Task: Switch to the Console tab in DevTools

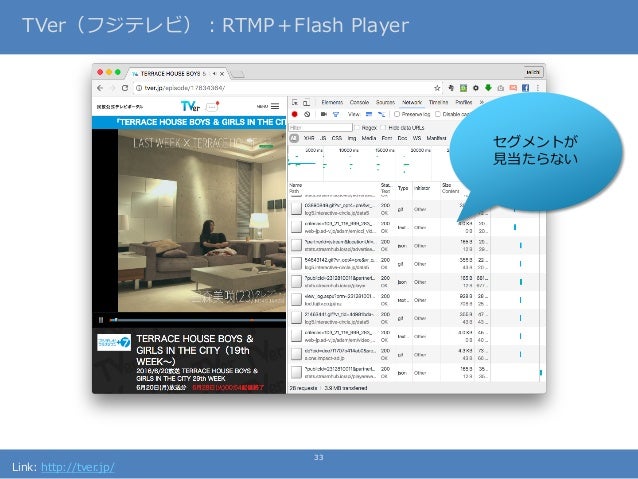Action: point(359,102)
